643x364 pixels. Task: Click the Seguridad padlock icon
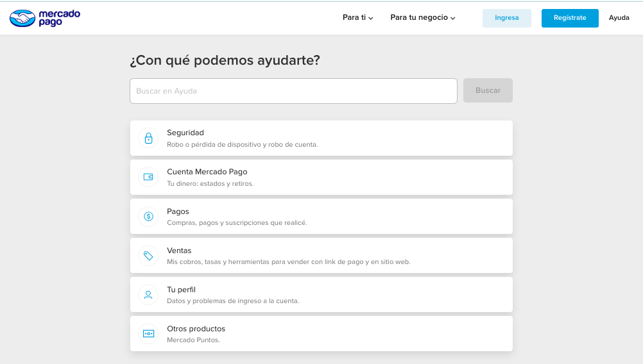click(x=148, y=138)
